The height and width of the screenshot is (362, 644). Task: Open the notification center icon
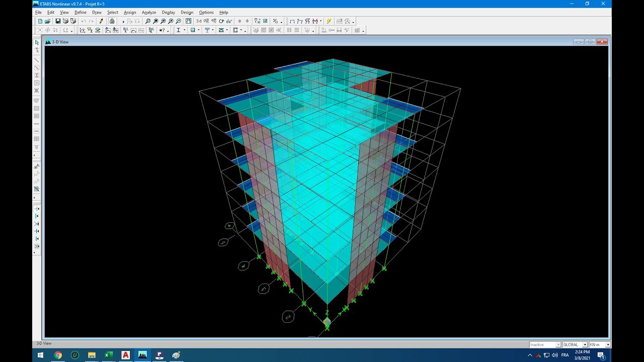601,355
